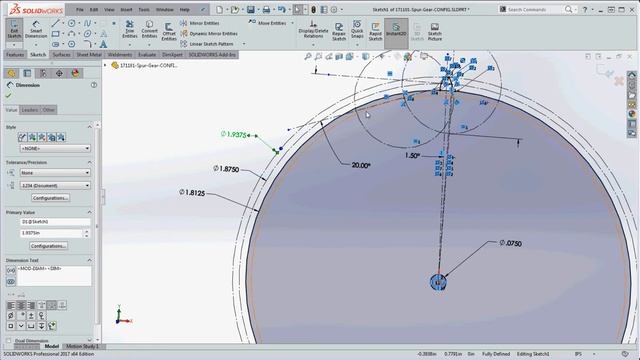Center justify dimension text

(21, 305)
